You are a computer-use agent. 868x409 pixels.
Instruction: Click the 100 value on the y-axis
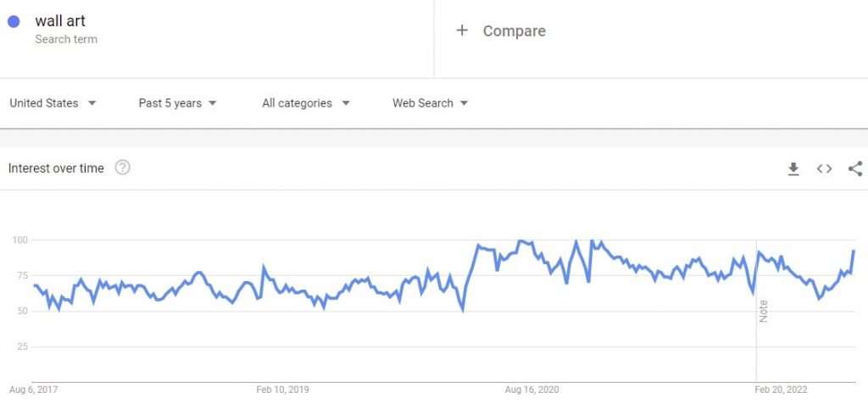click(x=20, y=240)
